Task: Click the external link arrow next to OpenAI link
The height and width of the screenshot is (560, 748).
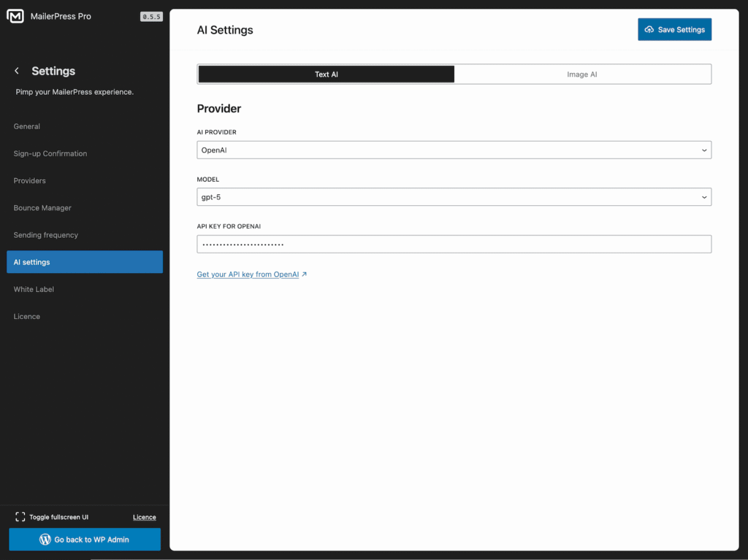Action: (305, 275)
